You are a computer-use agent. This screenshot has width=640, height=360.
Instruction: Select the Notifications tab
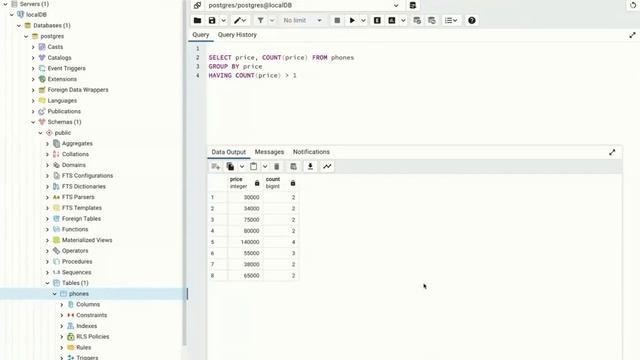pyautogui.click(x=311, y=152)
